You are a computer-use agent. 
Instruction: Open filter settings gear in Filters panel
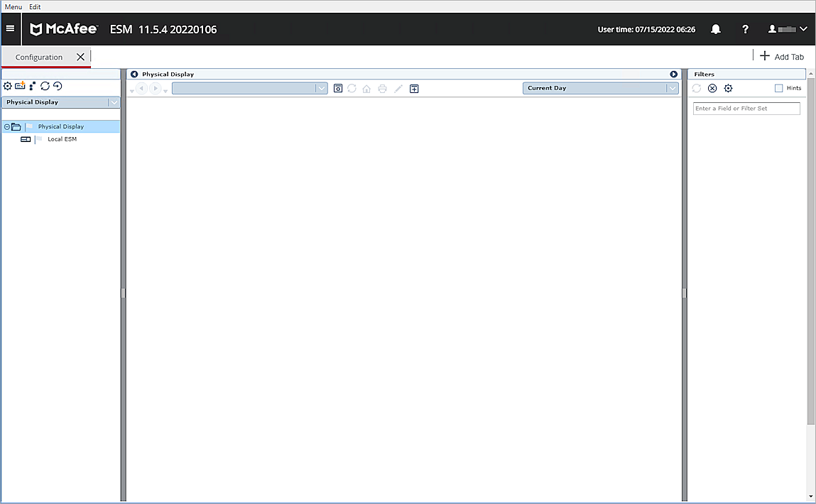728,88
